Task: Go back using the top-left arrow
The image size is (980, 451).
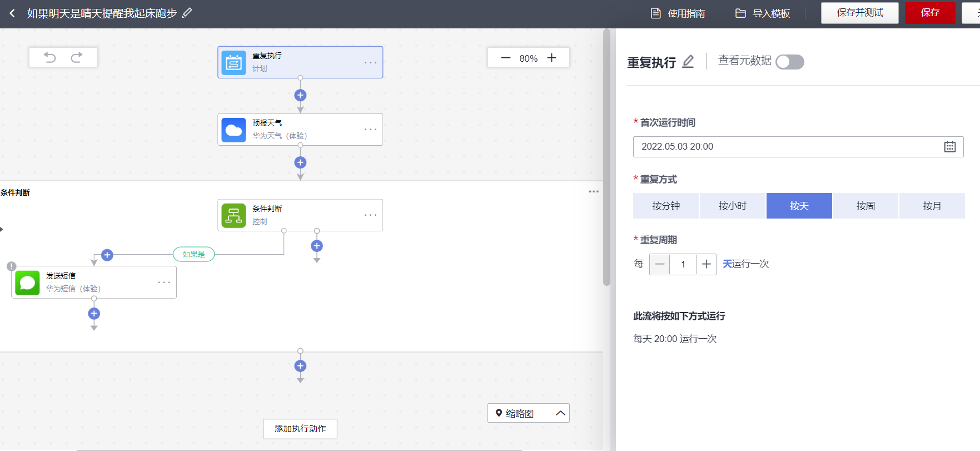Action: pos(12,13)
